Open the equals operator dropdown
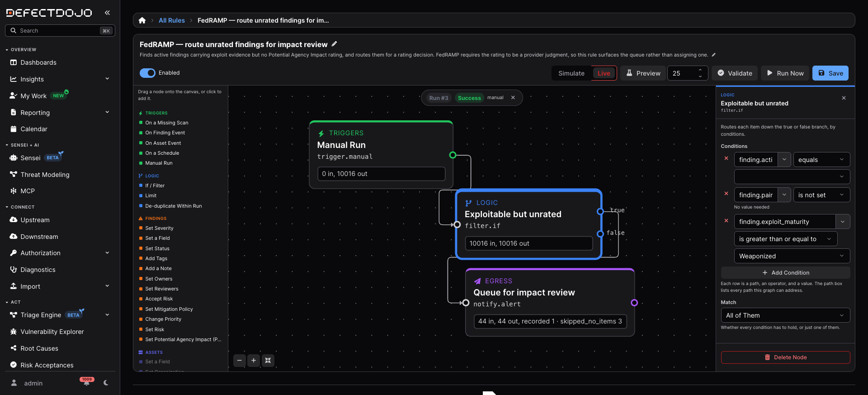Viewport: 868px width, 395px height. pos(821,160)
